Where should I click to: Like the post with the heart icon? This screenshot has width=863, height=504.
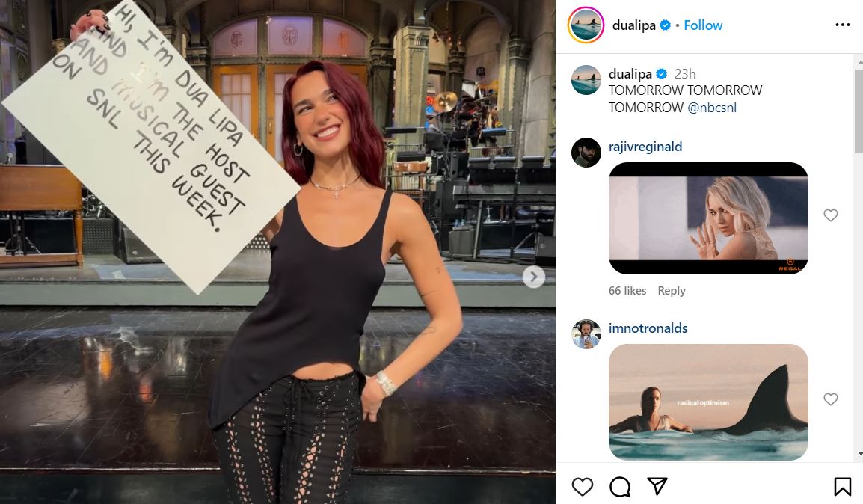pos(582,487)
